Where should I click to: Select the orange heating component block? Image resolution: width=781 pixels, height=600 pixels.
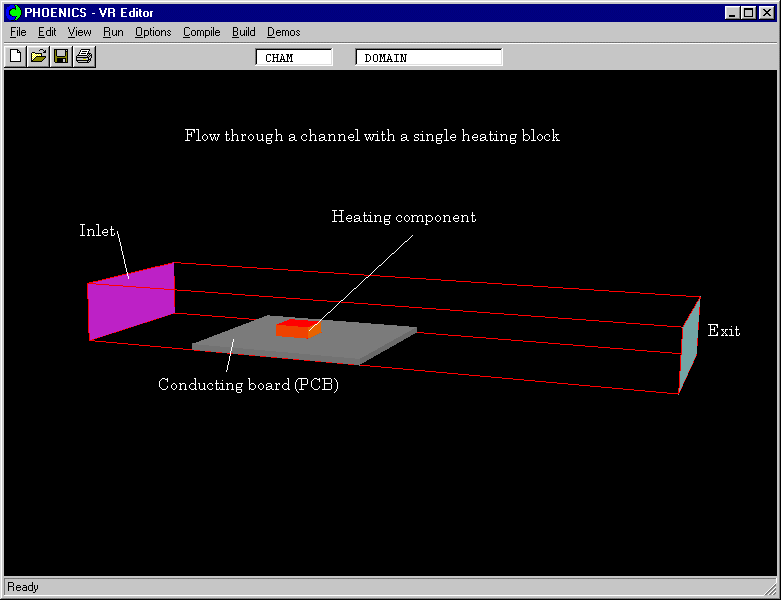point(297,329)
